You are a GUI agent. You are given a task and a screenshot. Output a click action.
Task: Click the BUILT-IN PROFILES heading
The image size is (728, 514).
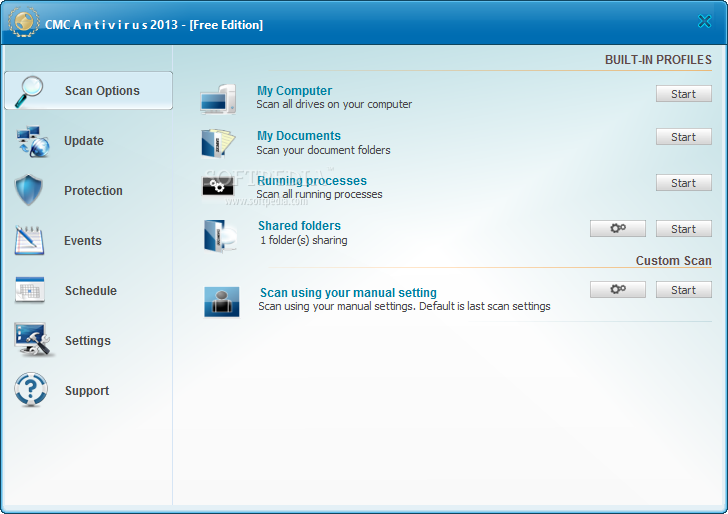pyautogui.click(x=658, y=60)
